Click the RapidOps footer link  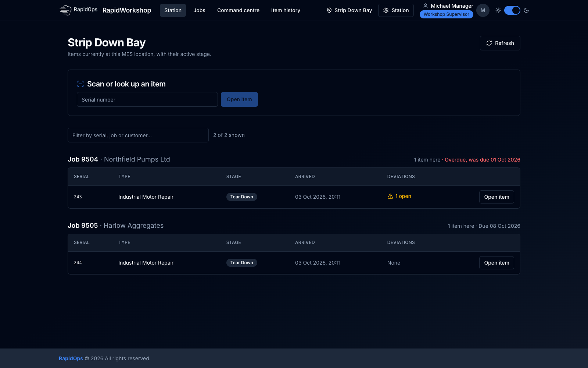point(71,358)
